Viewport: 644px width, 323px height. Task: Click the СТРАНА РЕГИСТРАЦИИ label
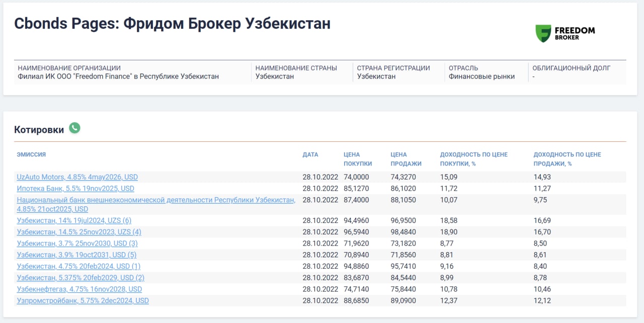tap(393, 68)
